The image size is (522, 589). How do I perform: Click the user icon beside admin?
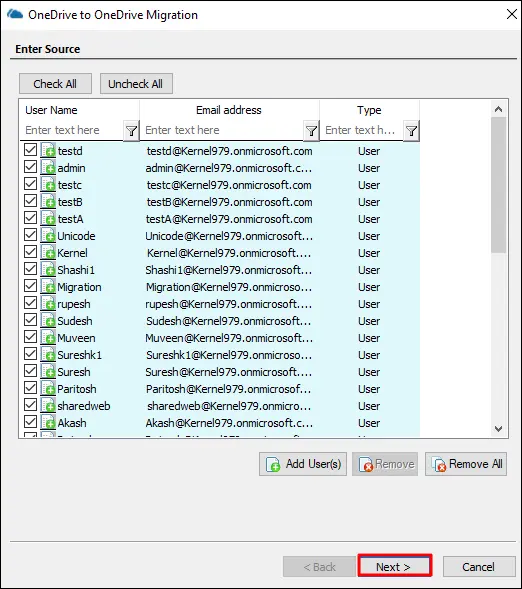(48, 167)
